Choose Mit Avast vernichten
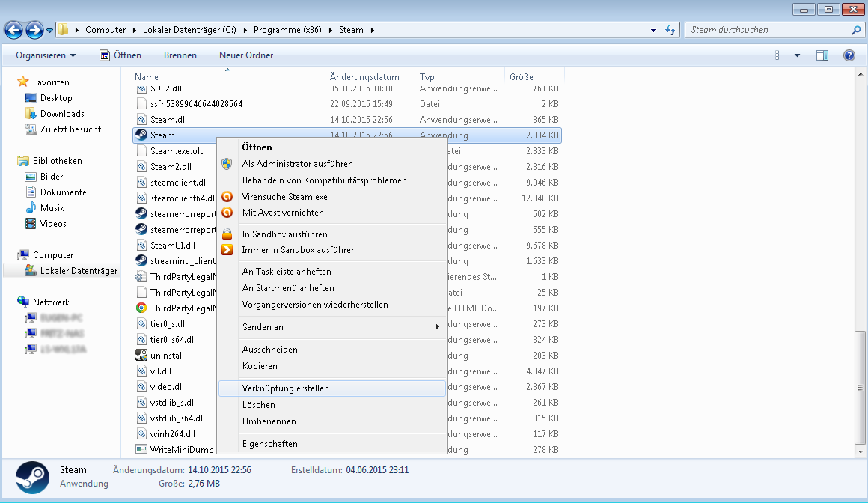The width and height of the screenshot is (868, 503). [x=332, y=213]
